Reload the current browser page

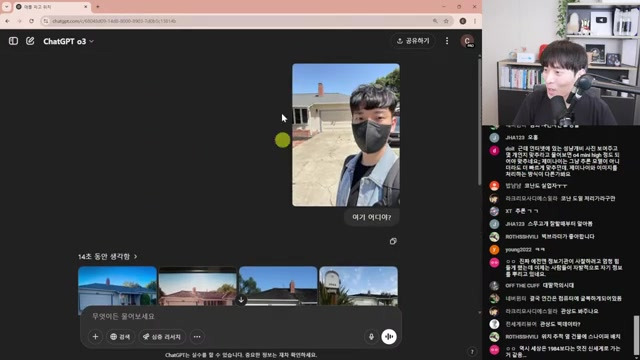pos(31,21)
